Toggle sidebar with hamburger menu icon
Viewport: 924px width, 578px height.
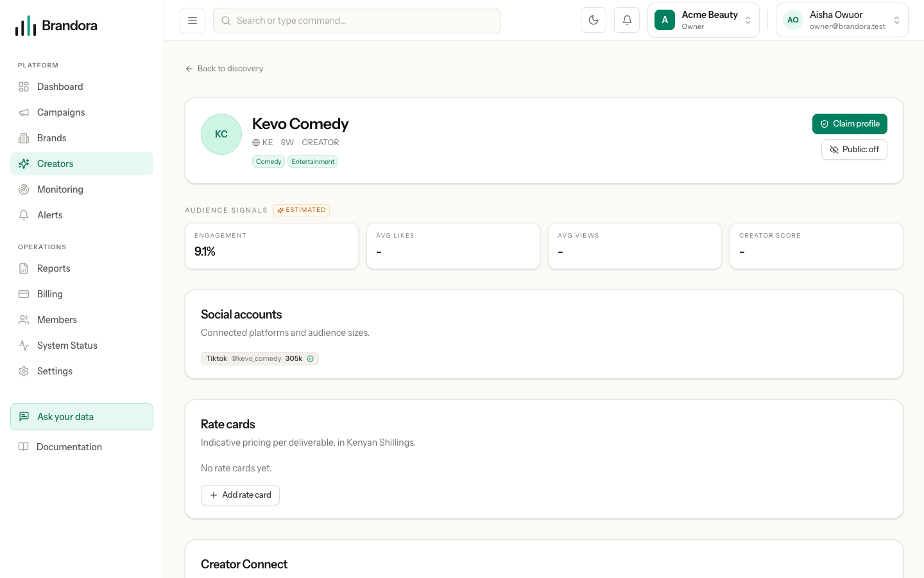tap(193, 21)
